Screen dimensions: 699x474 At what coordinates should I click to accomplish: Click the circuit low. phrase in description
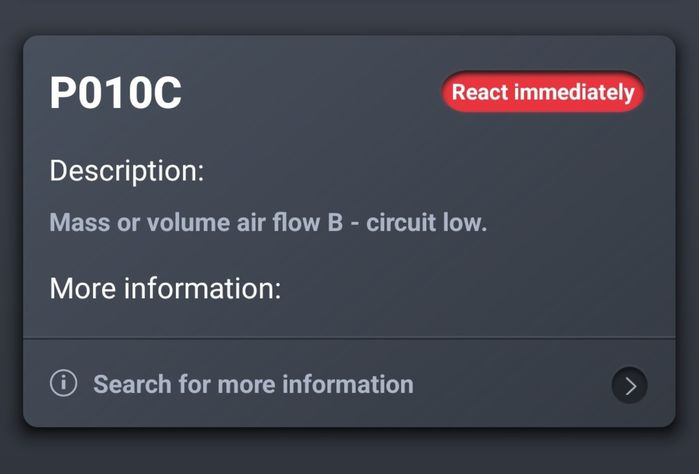pos(427,222)
